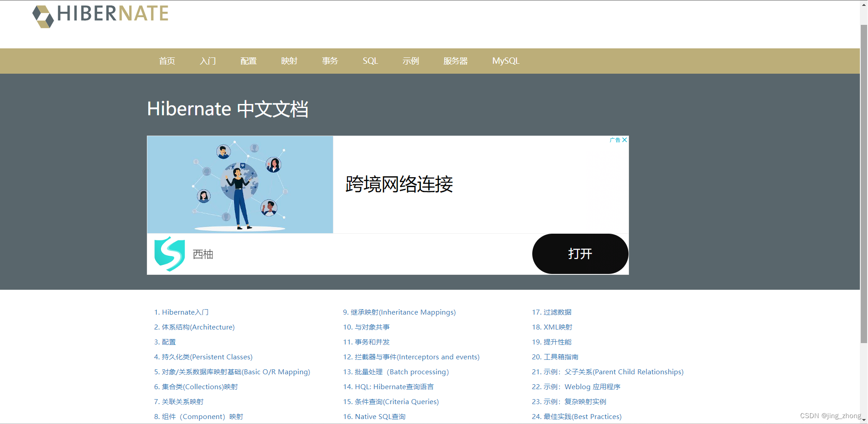
Task: Open chapter 11. 事务和并发
Action: pos(366,342)
